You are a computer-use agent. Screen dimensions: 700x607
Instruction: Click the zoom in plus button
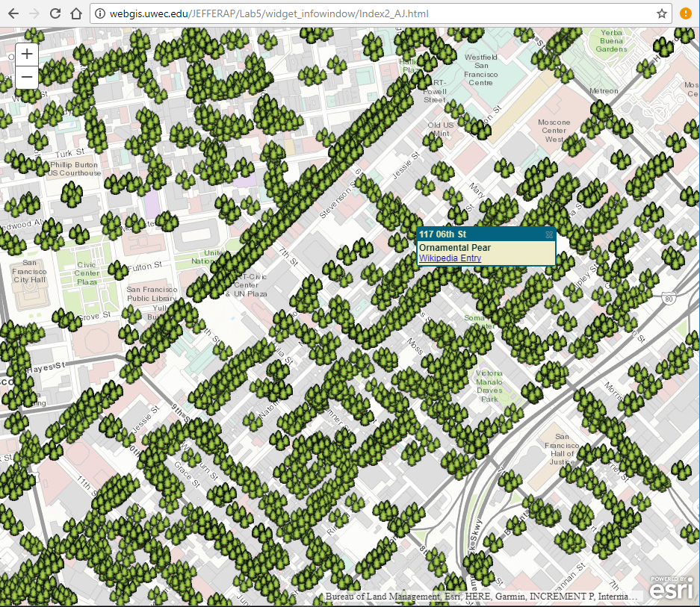tap(26, 53)
